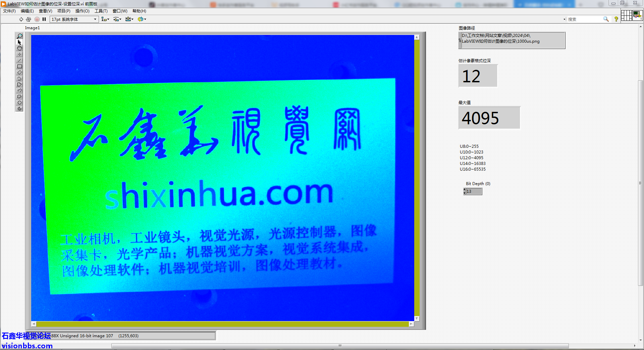
Task: Select the Zoom tool in image palette
Action: point(19,36)
